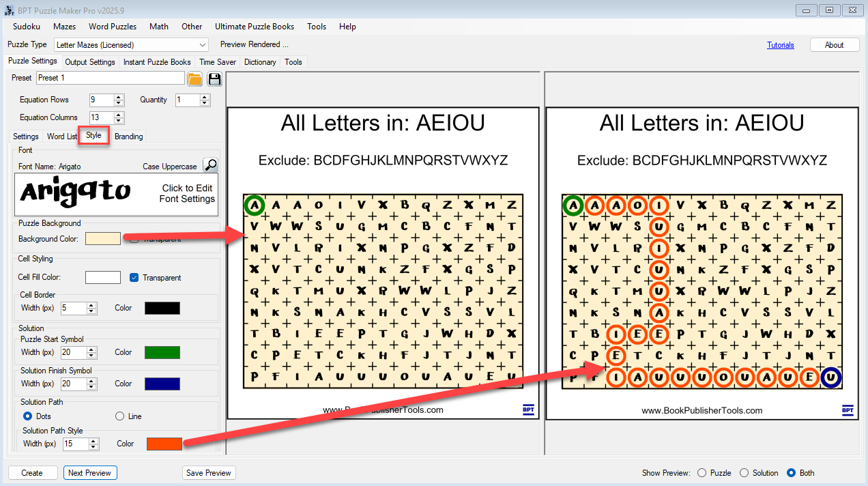The width and height of the screenshot is (868, 486).
Task: Open Output Settings tab
Action: (90, 62)
